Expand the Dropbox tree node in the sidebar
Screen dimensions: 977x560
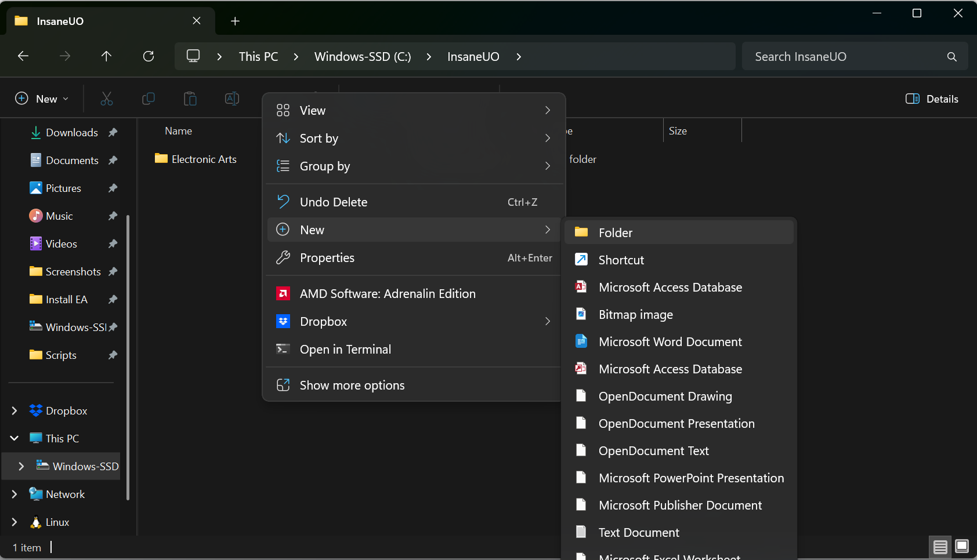(15, 411)
